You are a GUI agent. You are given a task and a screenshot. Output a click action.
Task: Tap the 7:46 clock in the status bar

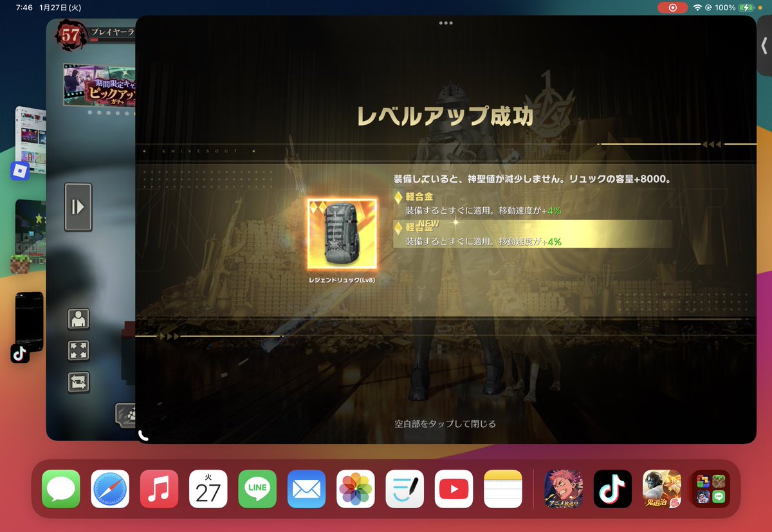coord(24,8)
